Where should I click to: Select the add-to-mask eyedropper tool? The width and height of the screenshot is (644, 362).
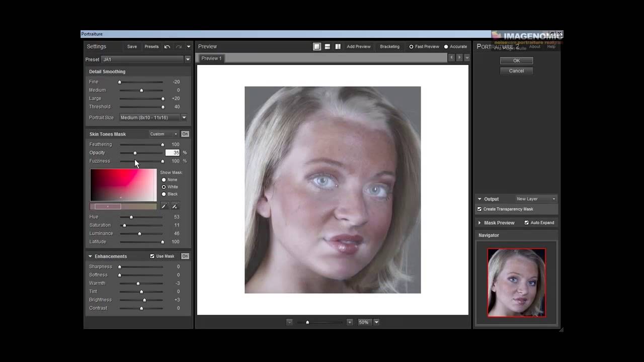point(175,206)
